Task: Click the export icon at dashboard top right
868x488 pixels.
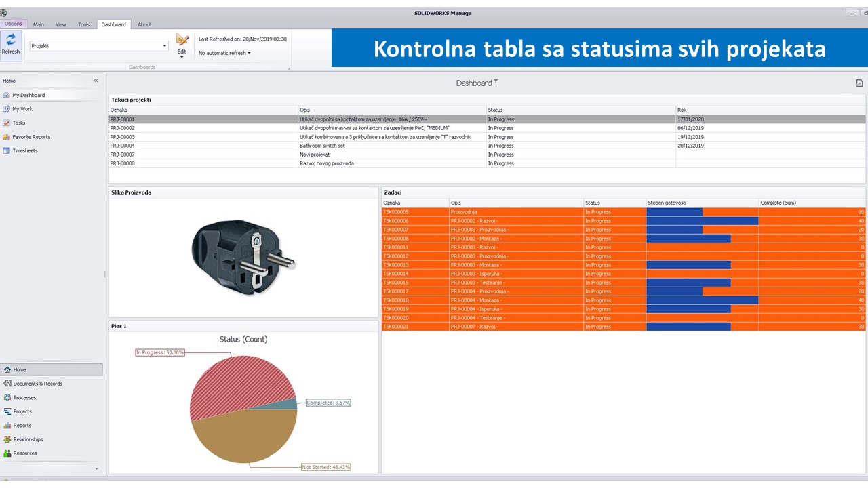Action: click(x=859, y=83)
